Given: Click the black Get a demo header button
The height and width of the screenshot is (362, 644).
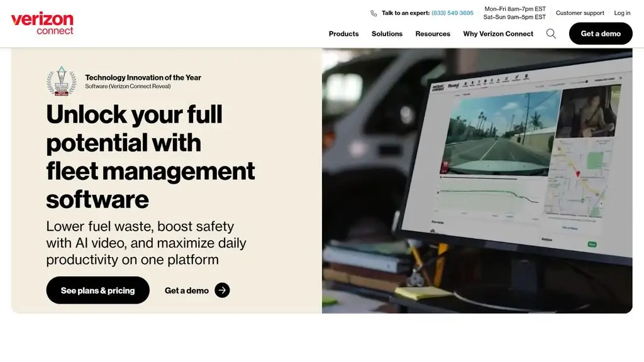Looking at the screenshot, I should click(x=601, y=34).
